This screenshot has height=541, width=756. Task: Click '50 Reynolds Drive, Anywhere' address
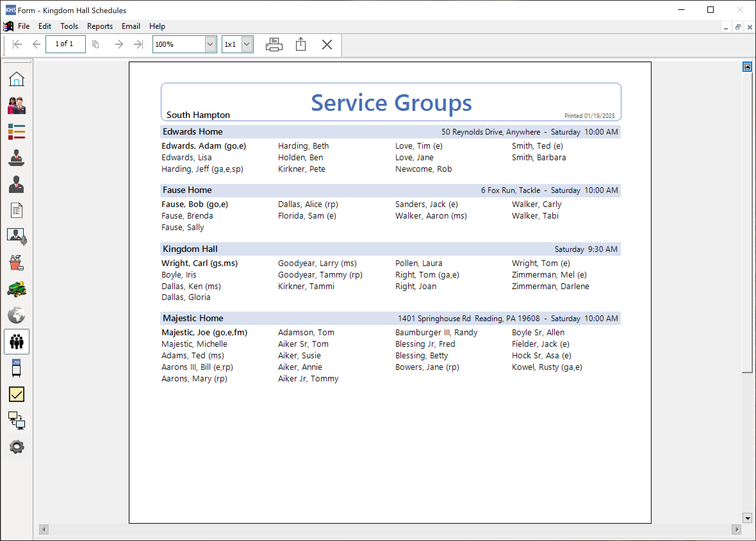[491, 132]
